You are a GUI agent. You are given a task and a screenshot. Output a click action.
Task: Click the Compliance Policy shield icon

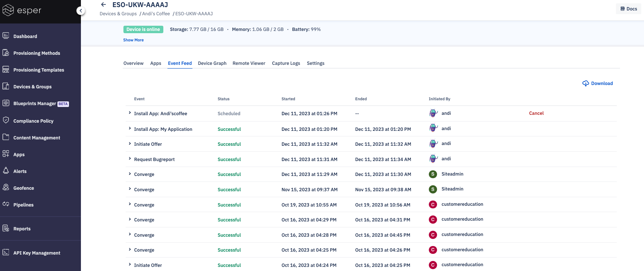(x=6, y=120)
